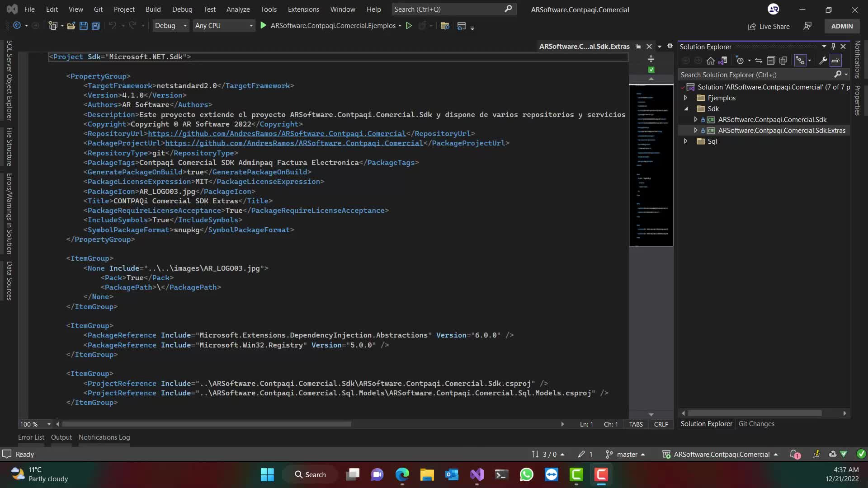The image size is (868, 488).
Task: Open the Debug configuration dropdown
Action: 170,26
